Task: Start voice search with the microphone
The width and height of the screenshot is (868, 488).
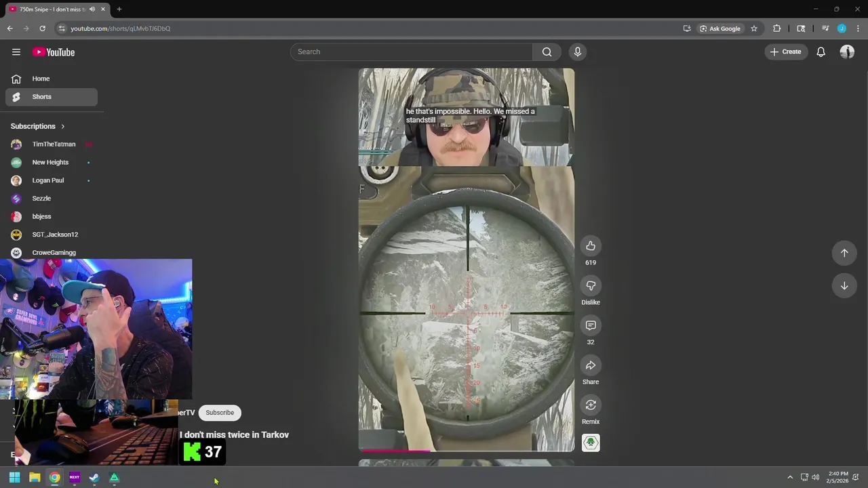Action: coord(578,52)
